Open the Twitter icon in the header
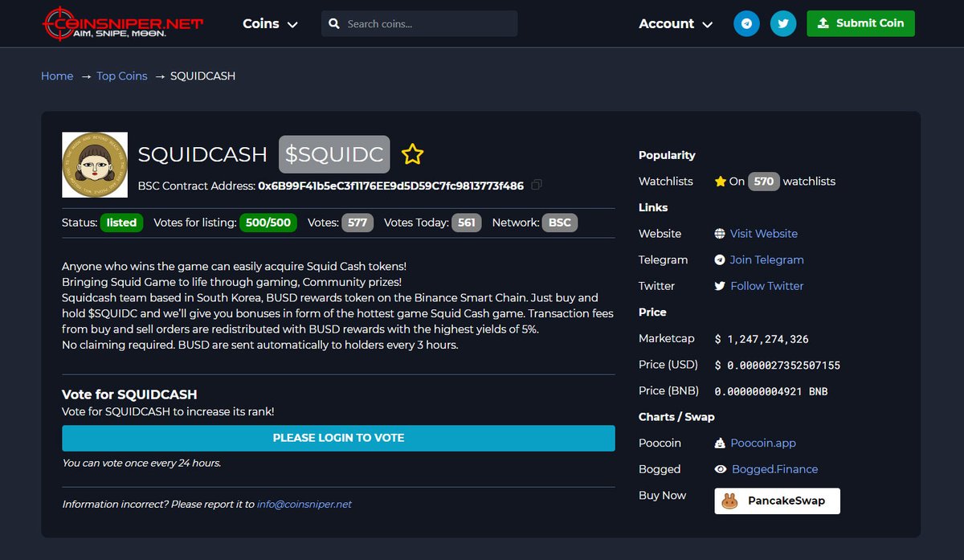Image resolution: width=964 pixels, height=560 pixels. point(783,23)
